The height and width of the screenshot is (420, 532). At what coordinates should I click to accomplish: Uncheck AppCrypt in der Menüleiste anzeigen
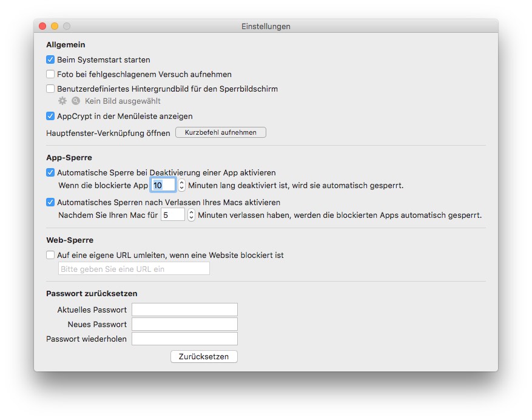50,116
